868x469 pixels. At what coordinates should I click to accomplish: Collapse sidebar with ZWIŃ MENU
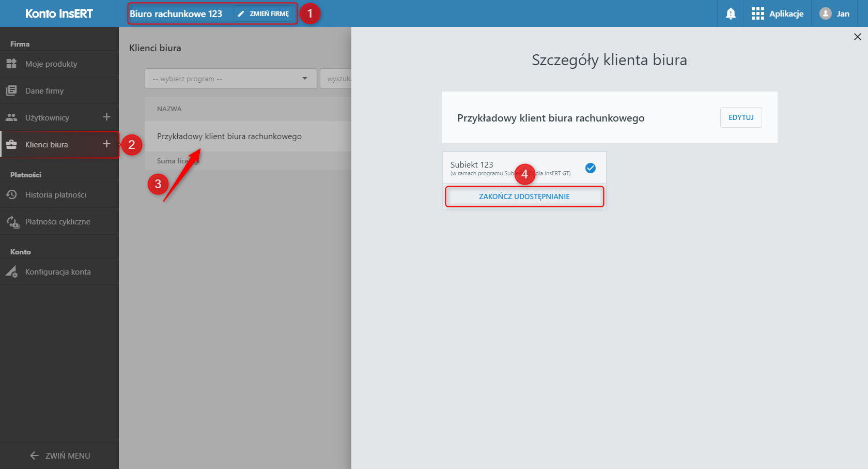pyautogui.click(x=59, y=456)
